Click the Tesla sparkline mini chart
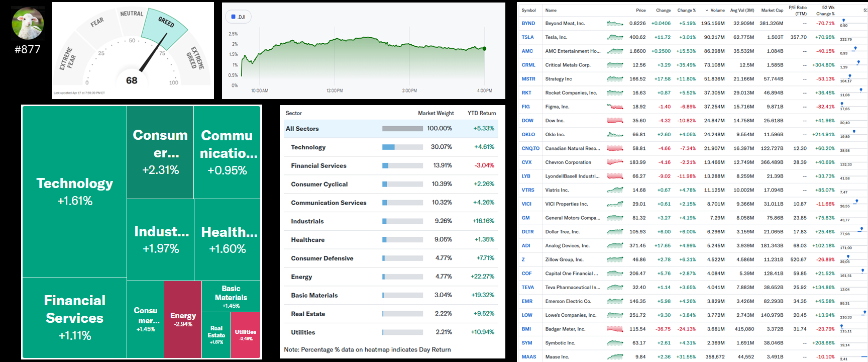This screenshot has width=868, height=362. coord(615,37)
